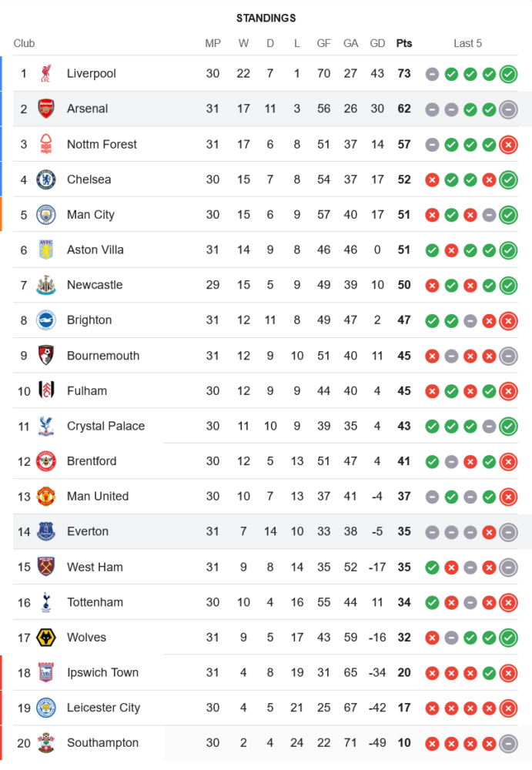Click Nottm Forest's latest loss result icon
Screen dimensions: 532x770
[507, 145]
